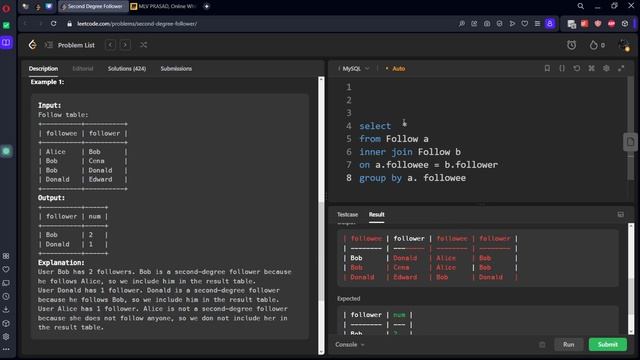Select the Second Degree Follower browser tab

point(92,6)
